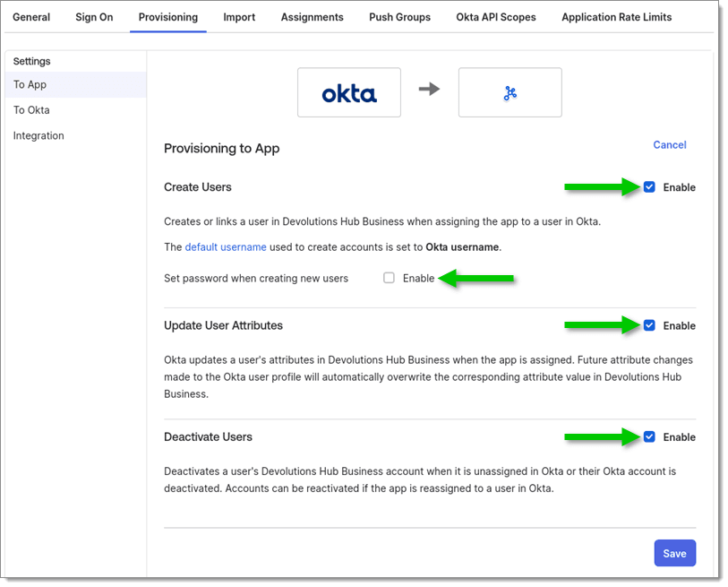Save the Provisioning to App settings
Screen dimensions: 728x587
[674, 553]
